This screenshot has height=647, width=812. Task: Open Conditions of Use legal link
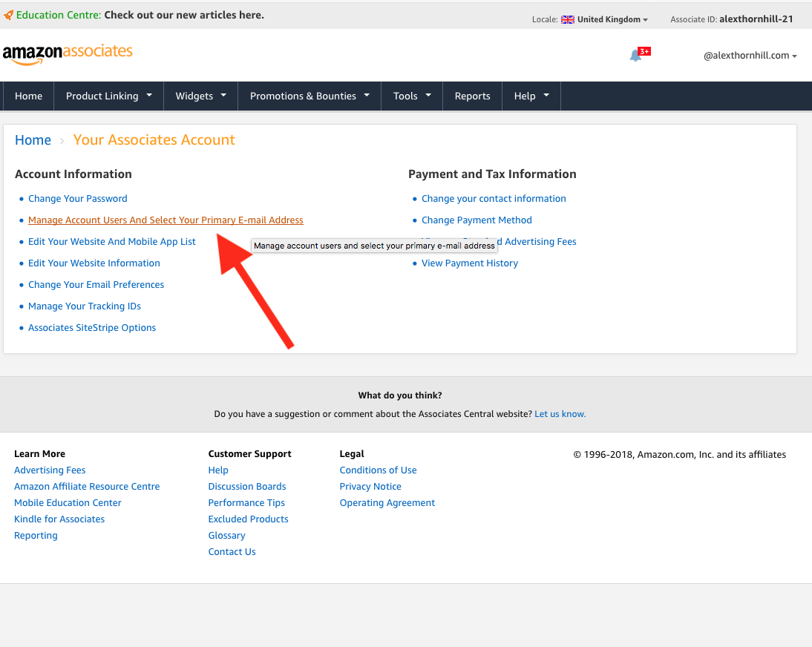click(378, 470)
